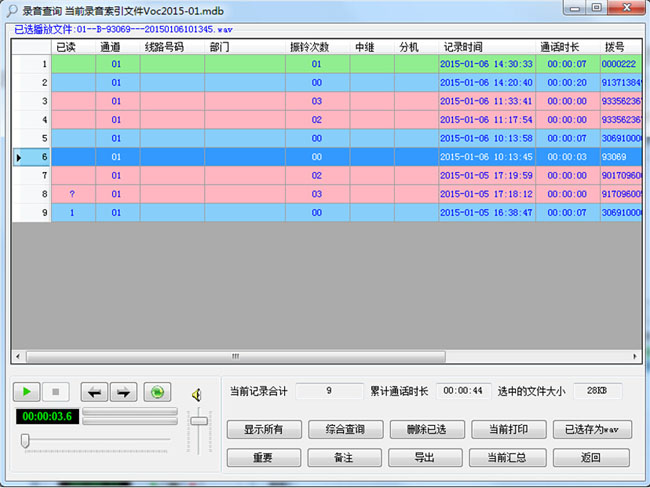Open 综合查询 combined search

(x=344, y=430)
